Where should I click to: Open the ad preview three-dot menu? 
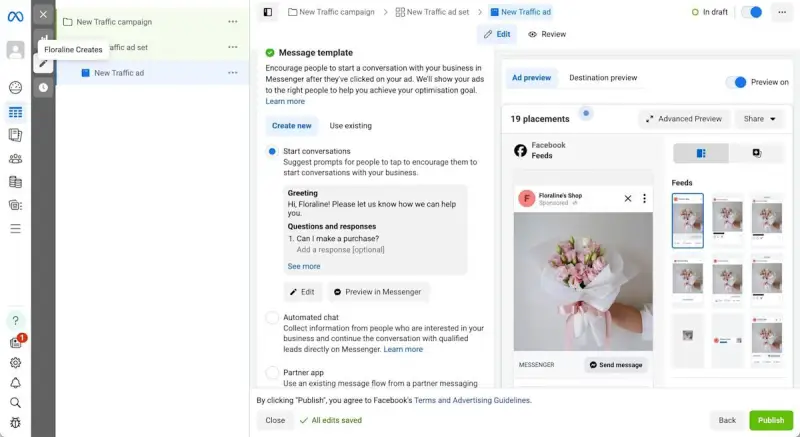pyautogui.click(x=644, y=198)
